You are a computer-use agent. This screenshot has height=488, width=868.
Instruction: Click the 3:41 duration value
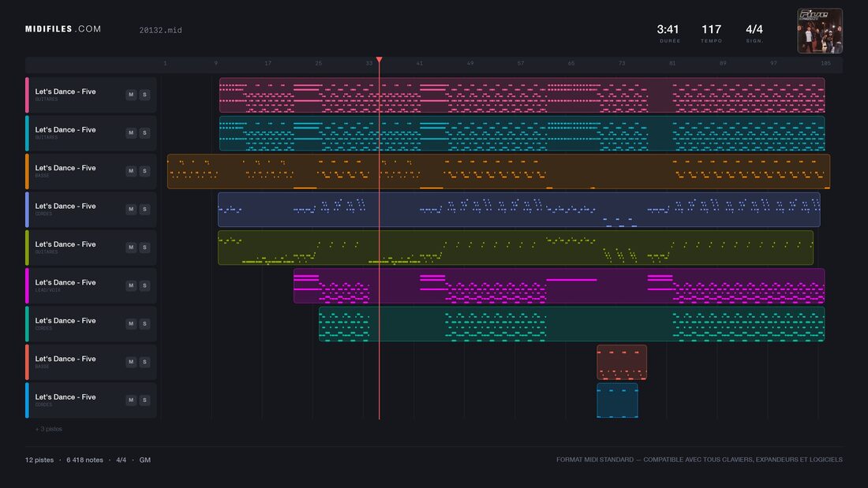pyautogui.click(x=668, y=29)
